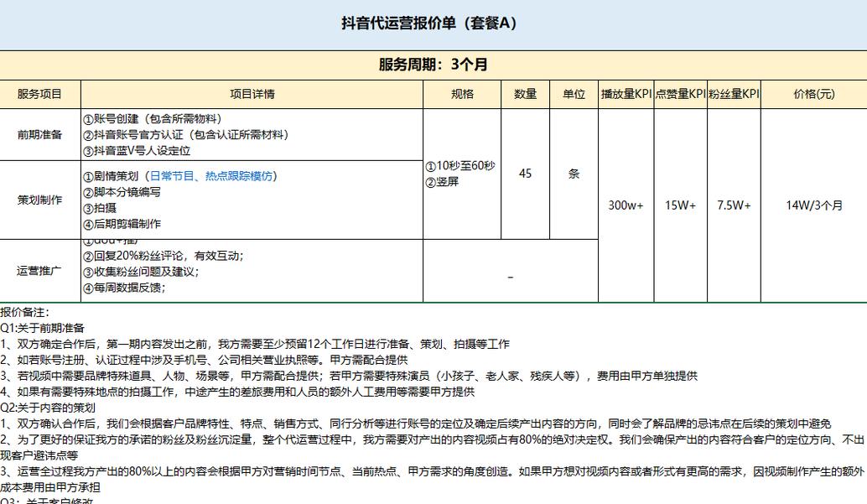Click the line ③抖音蓝V号人设定位
Viewport: 867px width, 504px height.
(137, 150)
